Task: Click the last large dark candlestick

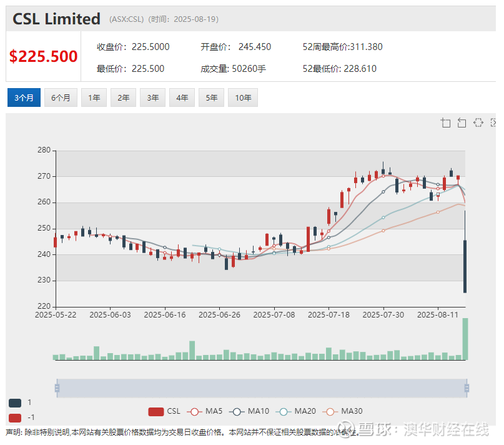Action: (465, 266)
